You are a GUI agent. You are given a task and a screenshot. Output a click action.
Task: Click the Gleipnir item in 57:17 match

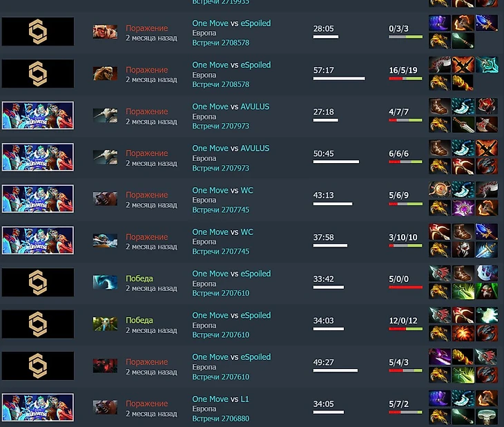(x=487, y=64)
